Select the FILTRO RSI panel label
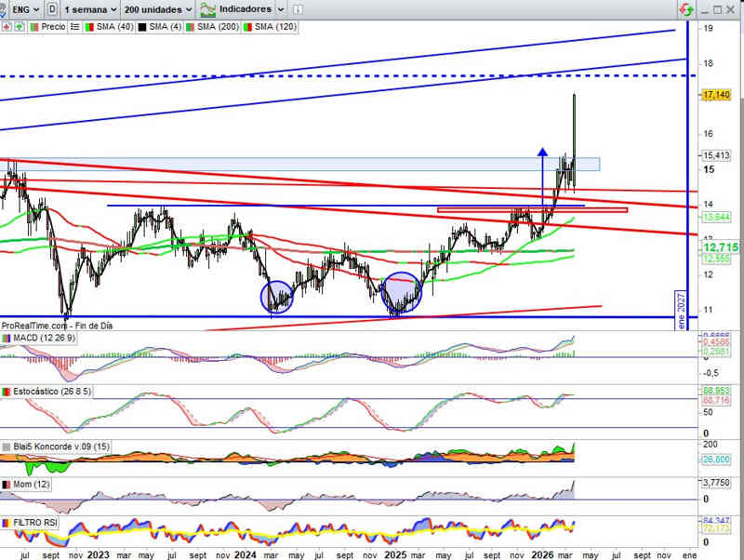 [37, 523]
